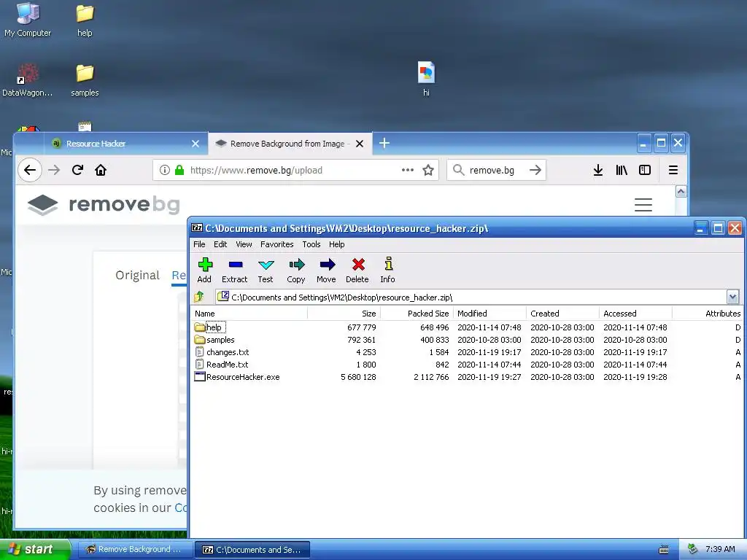Select the samples folder on the desktop

[85, 80]
